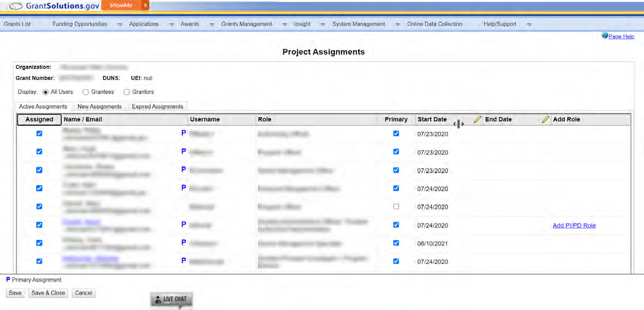Switch to the New Assignments tab
The image size is (644, 310).
click(x=99, y=107)
